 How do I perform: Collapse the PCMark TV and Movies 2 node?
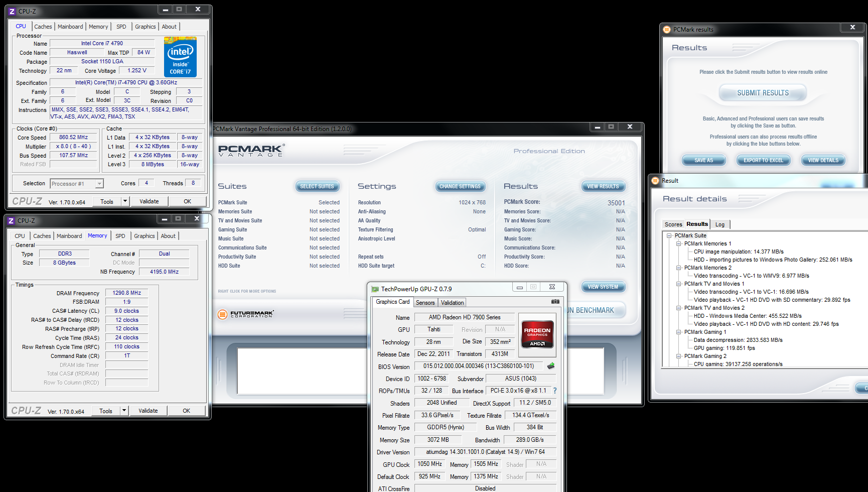click(678, 308)
